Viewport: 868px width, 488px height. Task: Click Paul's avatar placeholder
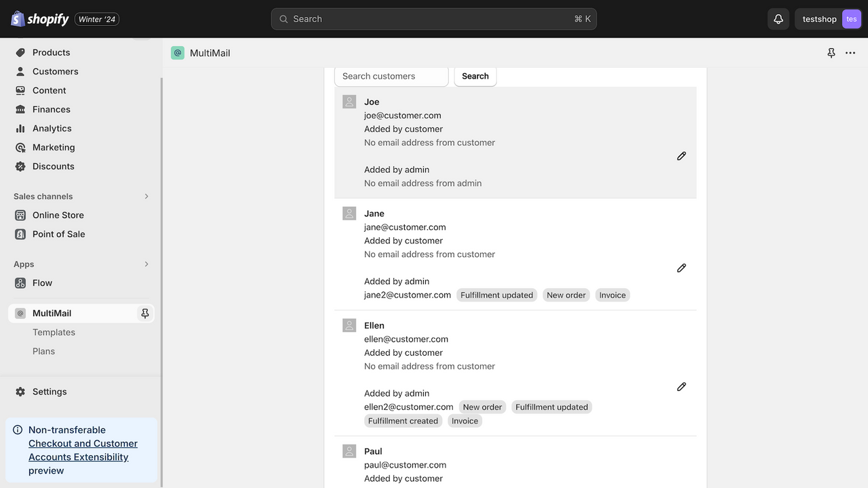click(349, 451)
